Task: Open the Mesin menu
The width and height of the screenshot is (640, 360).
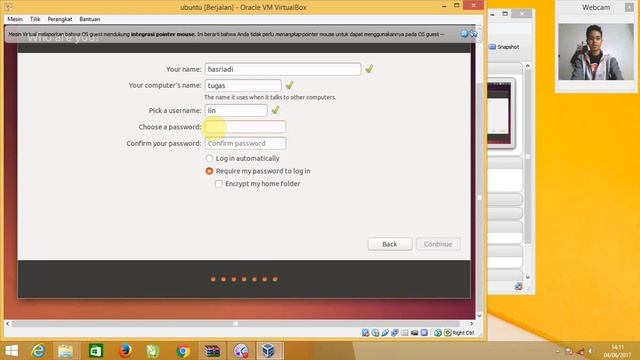Action: pos(15,19)
